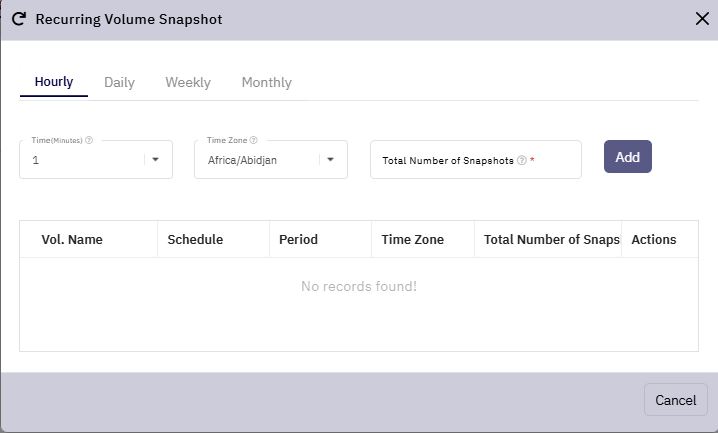Open the Africa/Abidjan time zone selector
The height and width of the screenshot is (433, 718).
(271, 159)
